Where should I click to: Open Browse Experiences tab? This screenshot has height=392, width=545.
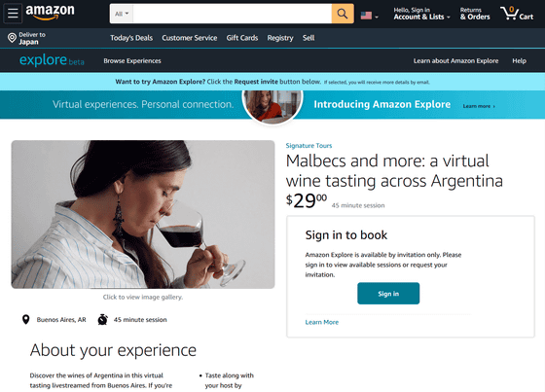pyautogui.click(x=132, y=61)
